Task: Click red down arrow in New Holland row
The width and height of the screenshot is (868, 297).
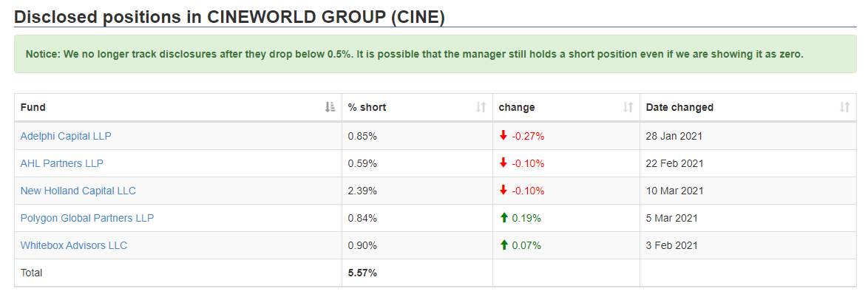Action: pyautogui.click(x=503, y=191)
